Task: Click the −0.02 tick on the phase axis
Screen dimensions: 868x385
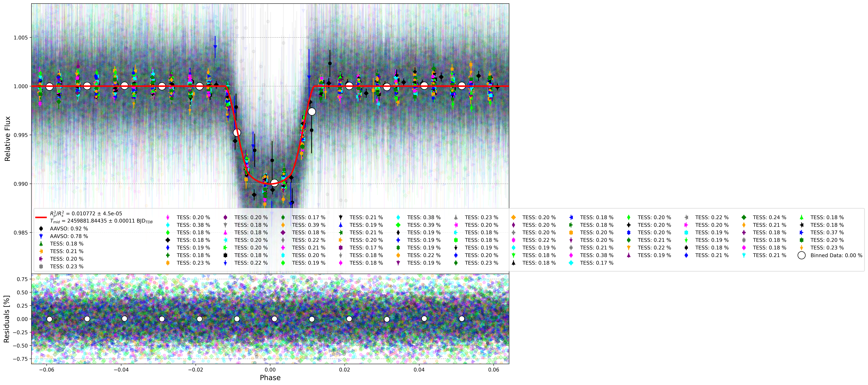Action: (195, 370)
